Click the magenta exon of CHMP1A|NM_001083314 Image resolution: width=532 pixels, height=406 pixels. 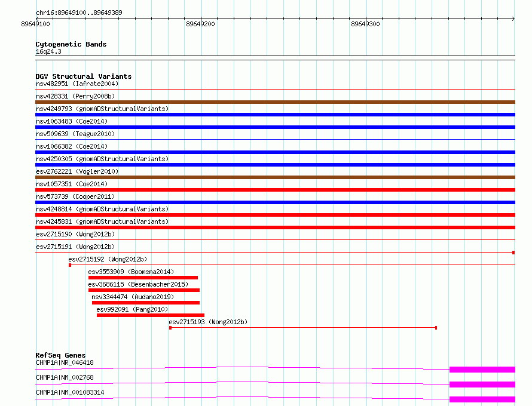click(x=482, y=399)
